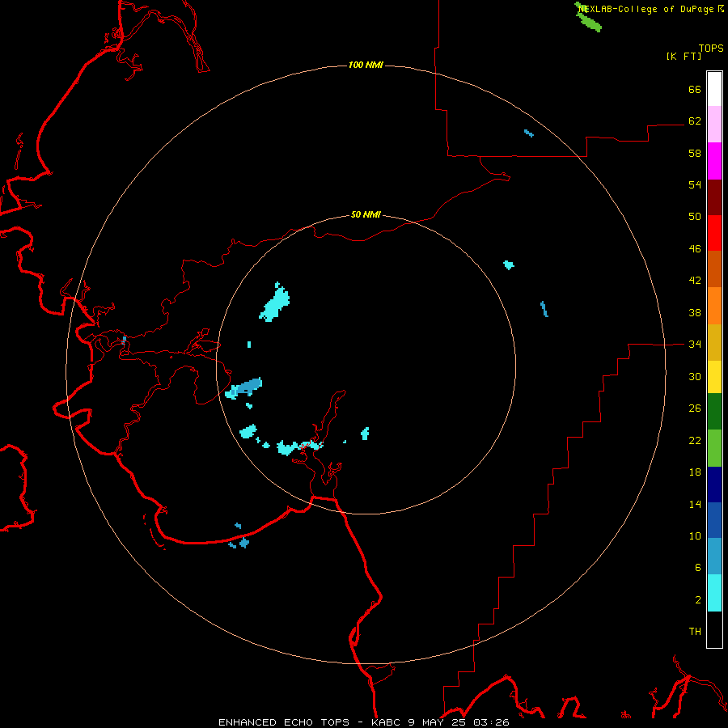Click the "34" scale label
Screen dimensions: 728x728
695,345
